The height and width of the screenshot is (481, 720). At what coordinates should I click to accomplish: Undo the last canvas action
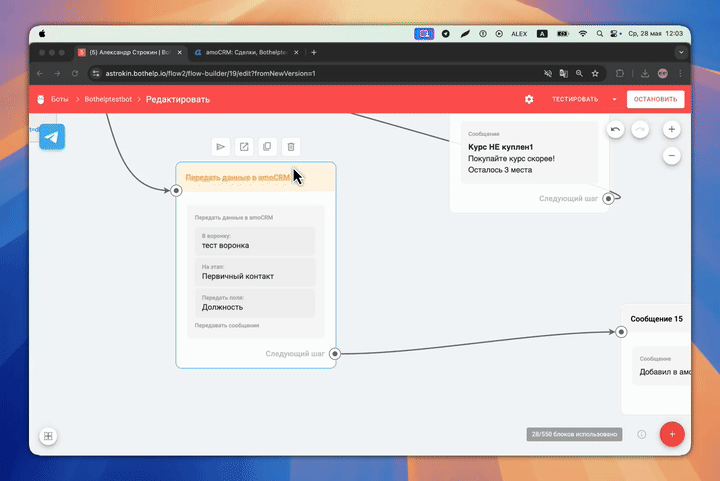click(x=615, y=129)
